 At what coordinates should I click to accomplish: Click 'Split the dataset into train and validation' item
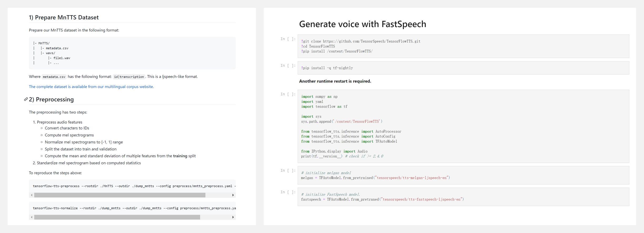click(x=81, y=149)
